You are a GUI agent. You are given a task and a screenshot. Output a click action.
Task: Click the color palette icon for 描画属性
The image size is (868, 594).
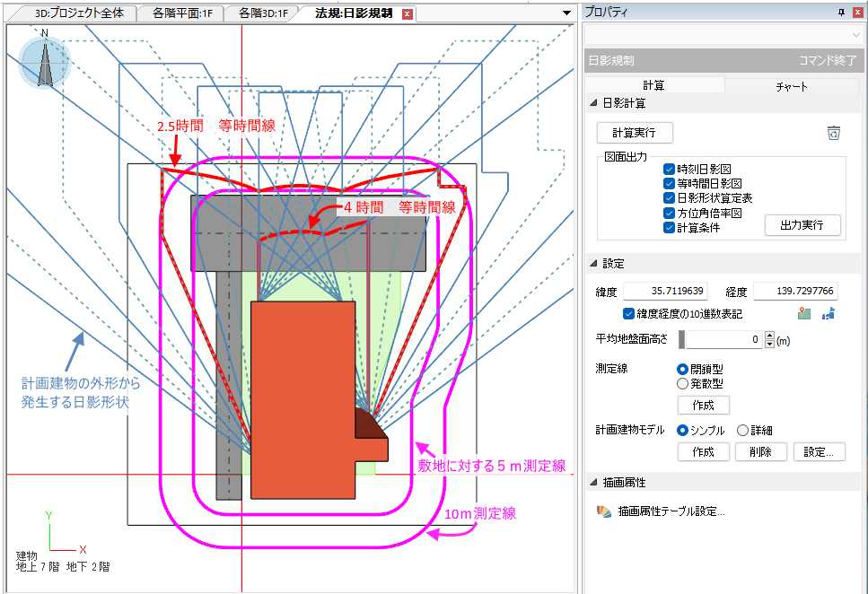click(x=603, y=511)
